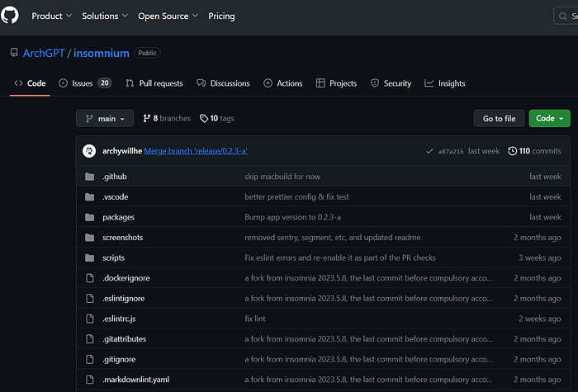Viewport: 578px width, 392px height.
Task: Open the Merge branch 'release/0.2.3-a' commit
Action: click(x=196, y=151)
